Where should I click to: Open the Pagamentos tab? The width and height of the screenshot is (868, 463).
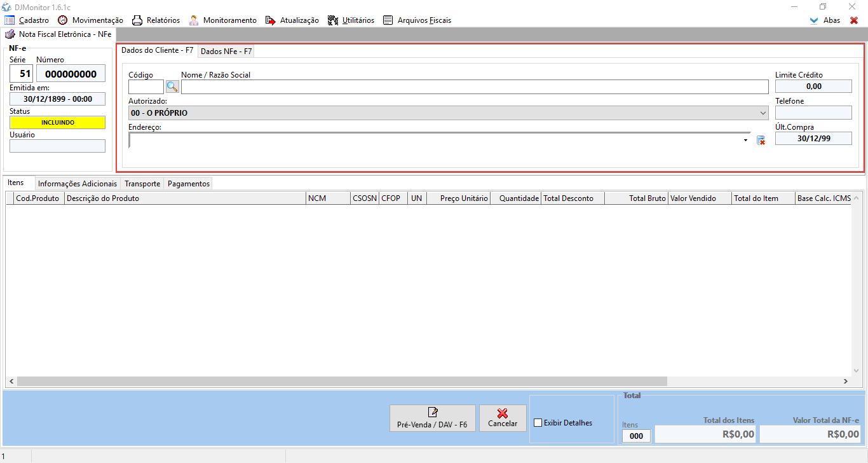189,184
